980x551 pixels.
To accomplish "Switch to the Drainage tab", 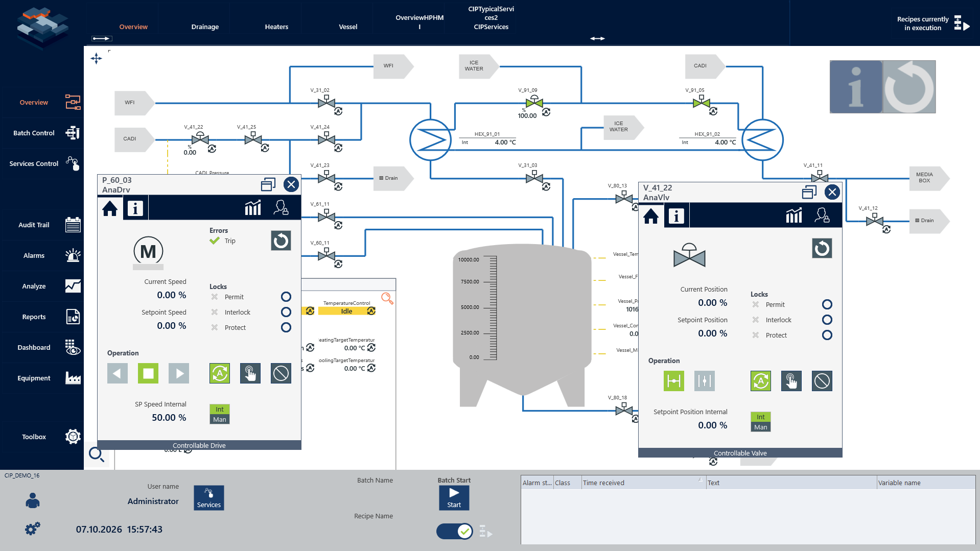I will 205,27.
